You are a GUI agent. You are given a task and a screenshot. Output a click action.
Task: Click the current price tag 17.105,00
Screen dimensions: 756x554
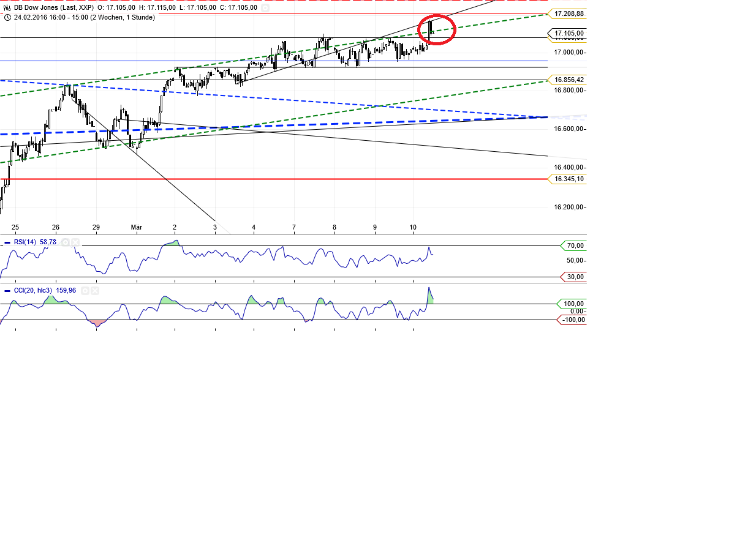[567, 33]
